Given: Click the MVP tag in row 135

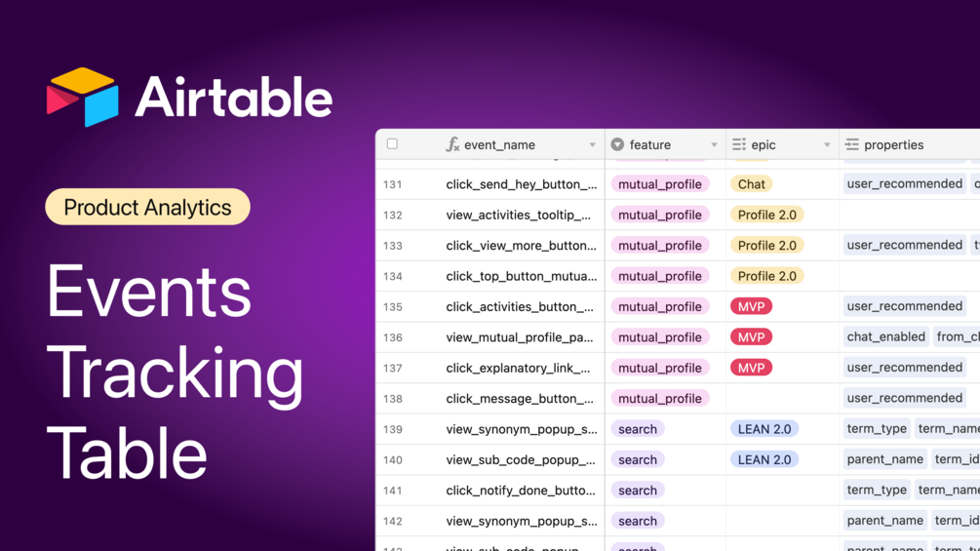Looking at the screenshot, I should (x=751, y=307).
